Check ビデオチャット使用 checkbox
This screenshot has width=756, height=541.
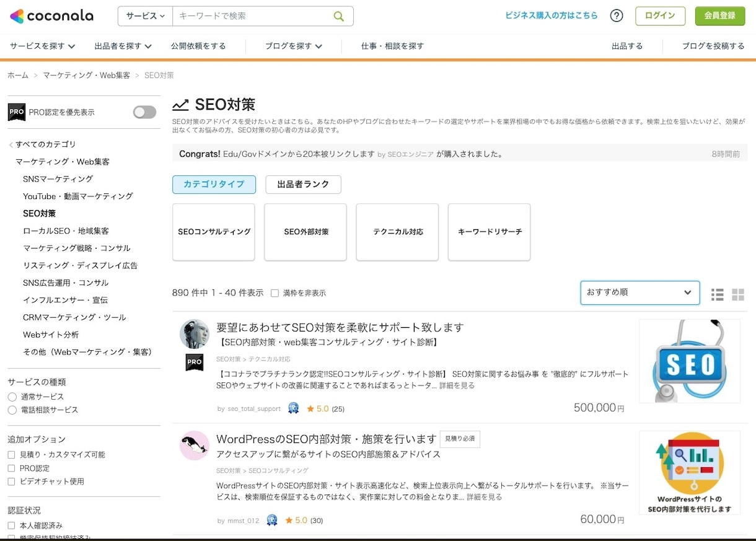click(11, 482)
